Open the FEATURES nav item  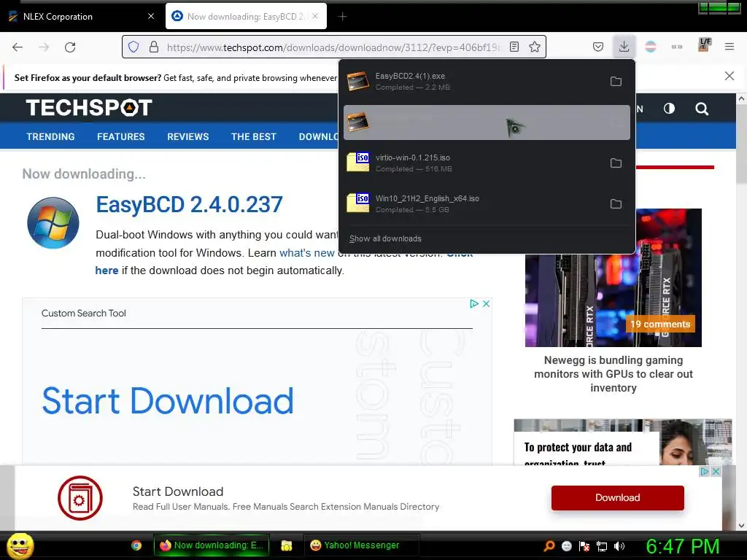(120, 136)
